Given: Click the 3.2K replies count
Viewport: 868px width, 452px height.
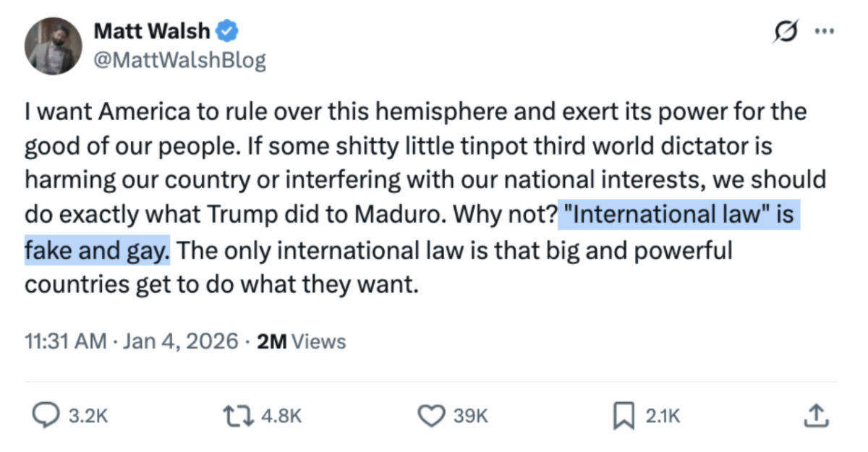Looking at the screenshot, I should point(87,416).
